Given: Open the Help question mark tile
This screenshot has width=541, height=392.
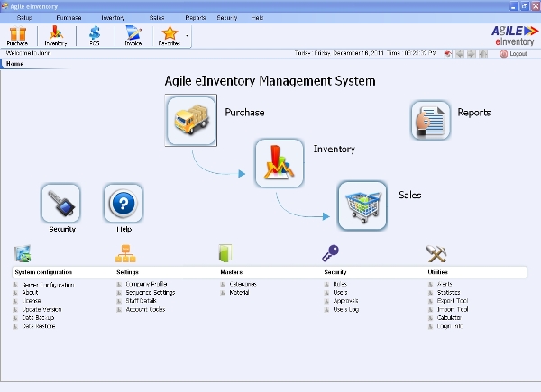Looking at the screenshot, I should (x=124, y=204).
